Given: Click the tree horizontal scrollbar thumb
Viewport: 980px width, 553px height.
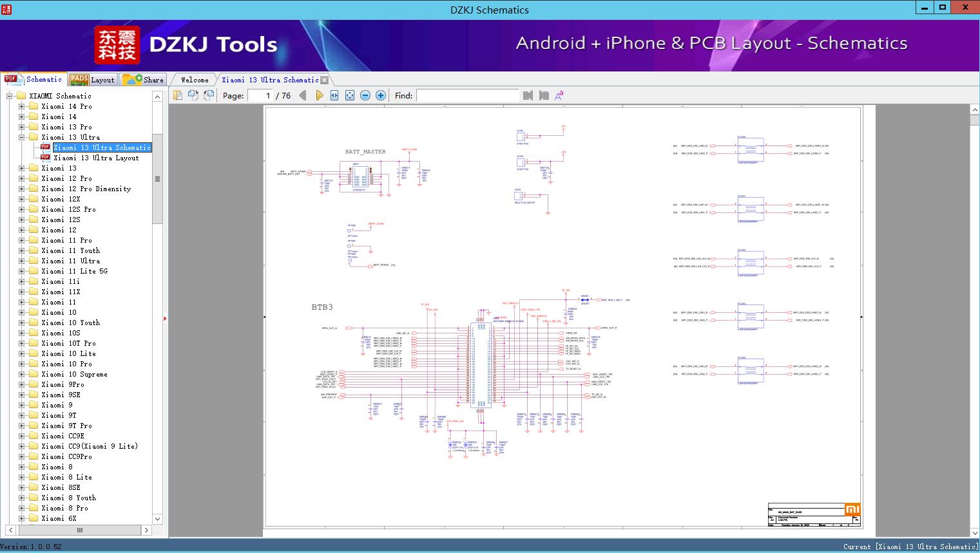Looking at the screenshot, I should point(79,530).
